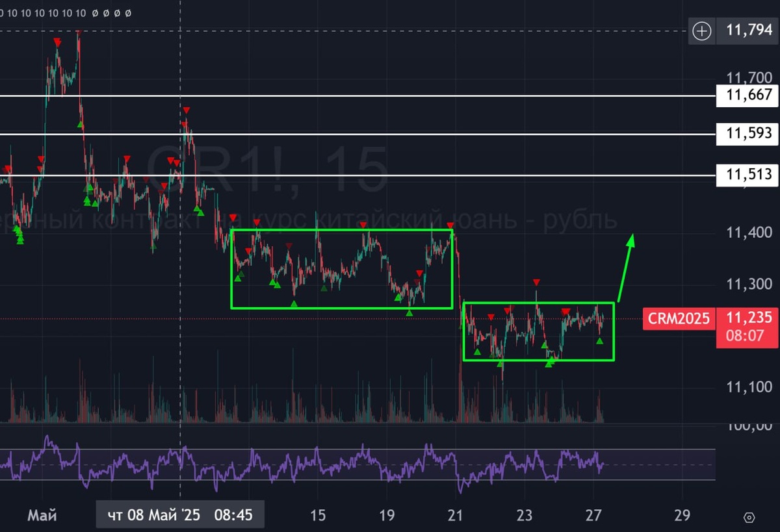Click the 11,400 price scale value
780x532 pixels.
pos(749,232)
